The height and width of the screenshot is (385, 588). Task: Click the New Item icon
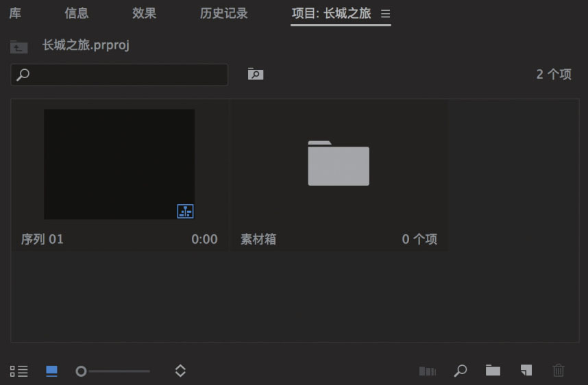[x=526, y=371]
